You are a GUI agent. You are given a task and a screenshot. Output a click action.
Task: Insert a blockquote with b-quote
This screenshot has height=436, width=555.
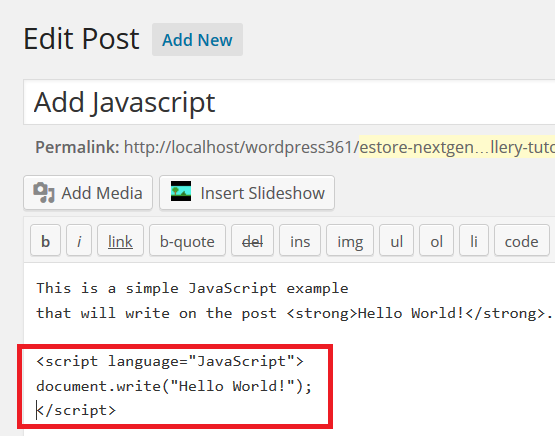(187, 242)
